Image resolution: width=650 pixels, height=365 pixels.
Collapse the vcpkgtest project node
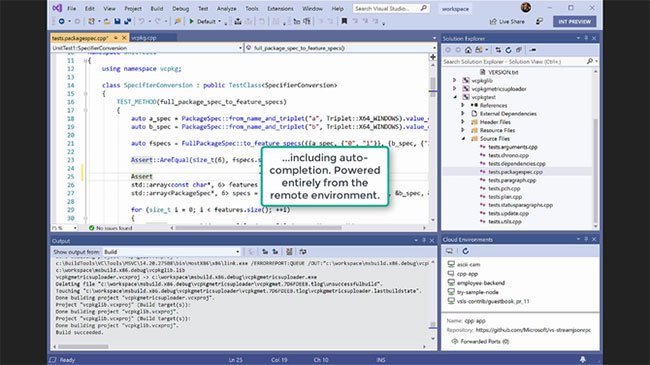coord(455,97)
